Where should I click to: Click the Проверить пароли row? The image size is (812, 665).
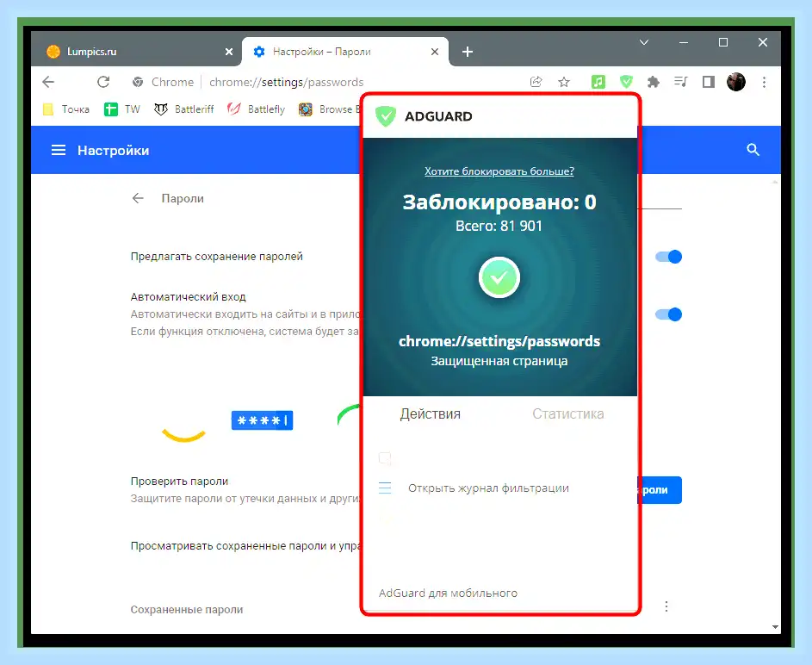[x=246, y=489]
